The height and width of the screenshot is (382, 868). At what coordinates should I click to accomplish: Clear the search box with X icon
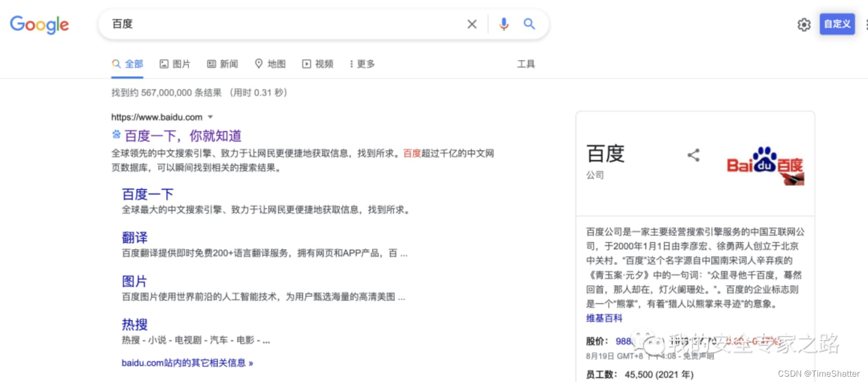[x=472, y=24]
